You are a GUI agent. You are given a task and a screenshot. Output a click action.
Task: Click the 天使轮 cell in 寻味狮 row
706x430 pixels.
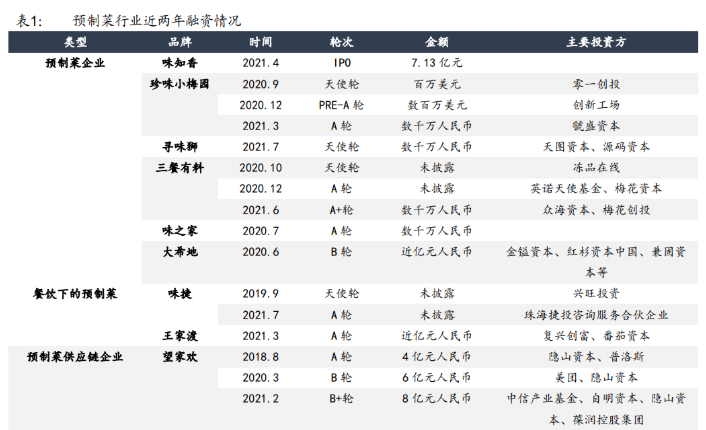point(342,147)
